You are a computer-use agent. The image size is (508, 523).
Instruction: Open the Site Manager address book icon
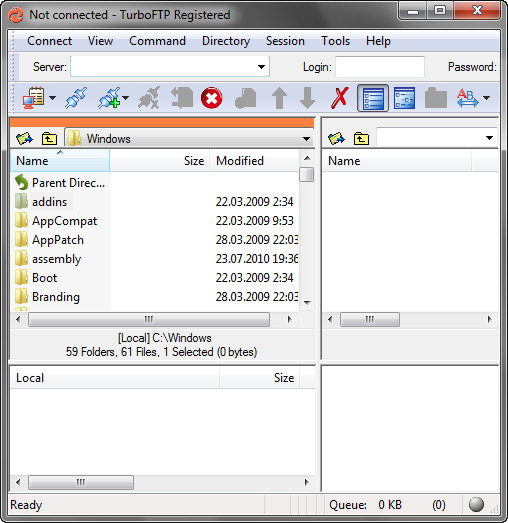tap(33, 98)
